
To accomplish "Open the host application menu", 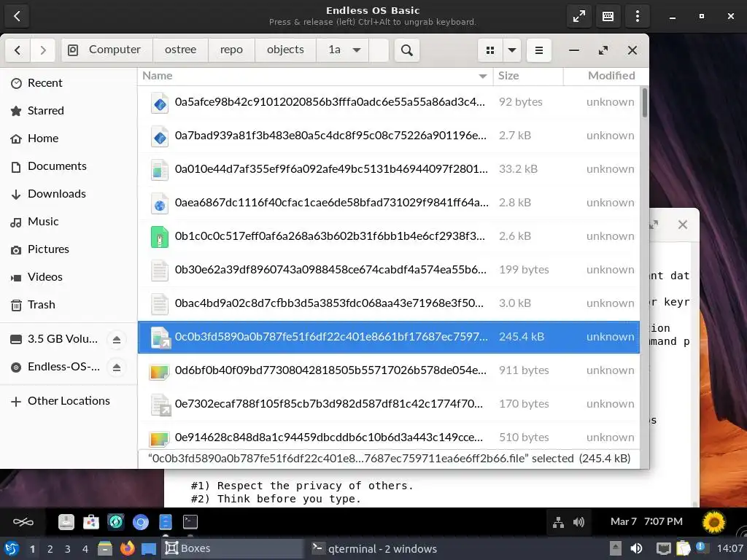I will click(11, 548).
